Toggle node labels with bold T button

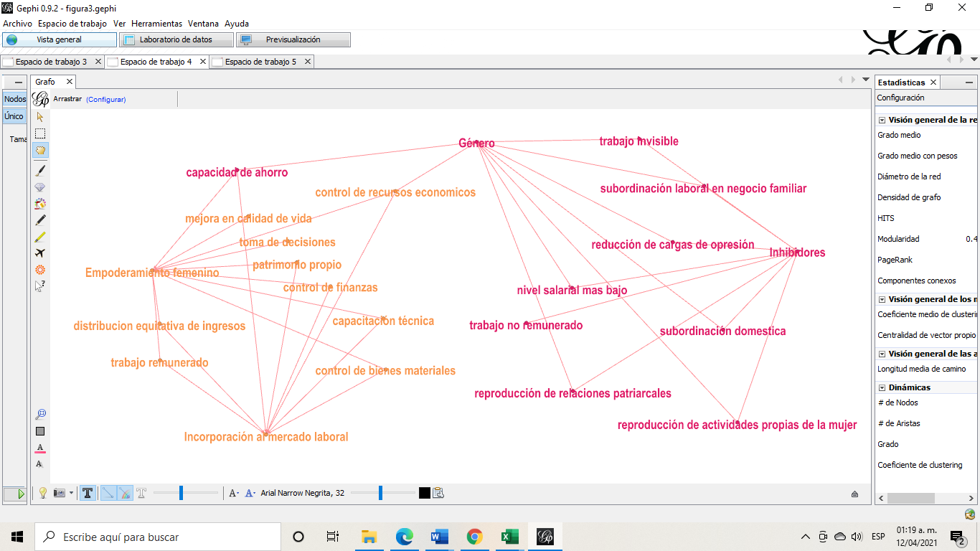coord(88,493)
